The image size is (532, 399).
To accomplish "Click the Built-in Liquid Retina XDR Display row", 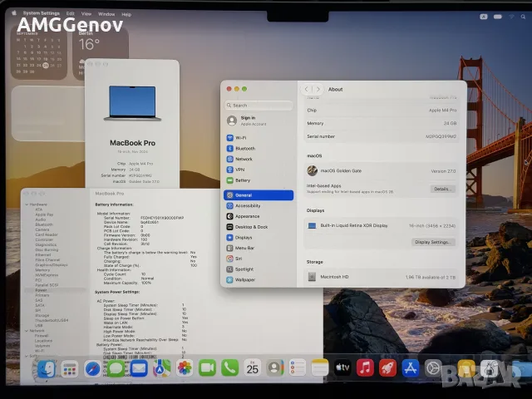I will 382,225.
